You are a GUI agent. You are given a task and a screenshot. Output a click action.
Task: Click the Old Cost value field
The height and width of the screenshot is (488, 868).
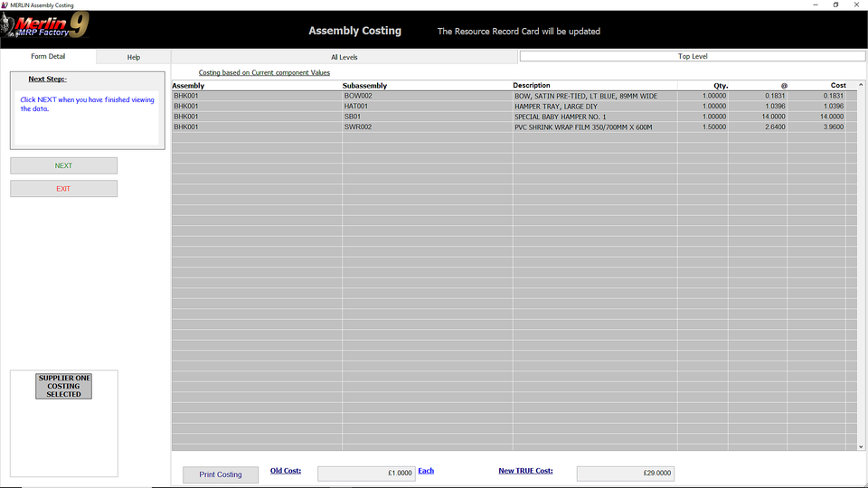click(x=366, y=474)
